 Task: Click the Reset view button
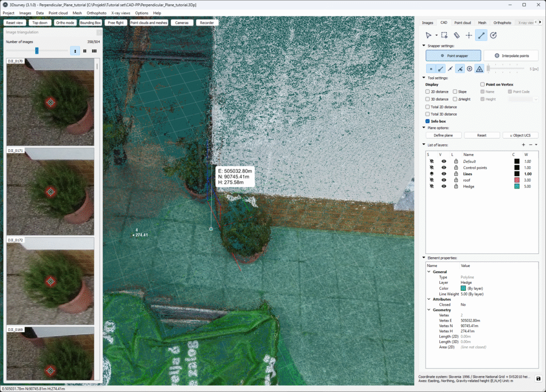[14, 22]
